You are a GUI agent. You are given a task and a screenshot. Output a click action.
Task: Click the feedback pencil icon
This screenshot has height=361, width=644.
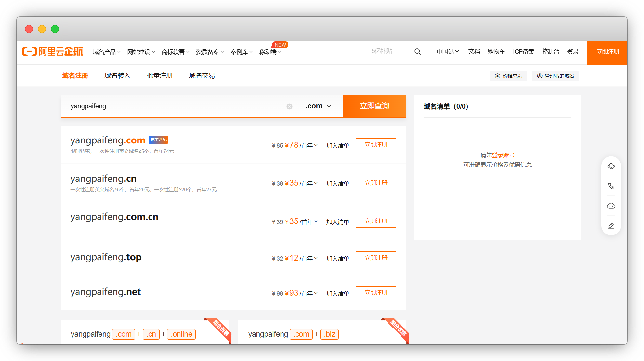611,226
